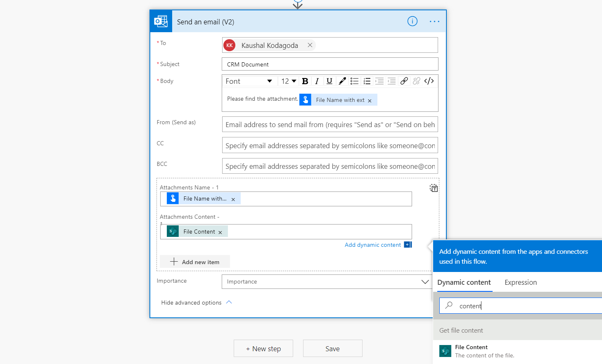Insert a numbered list
This screenshot has width=602, height=364.
tap(367, 81)
